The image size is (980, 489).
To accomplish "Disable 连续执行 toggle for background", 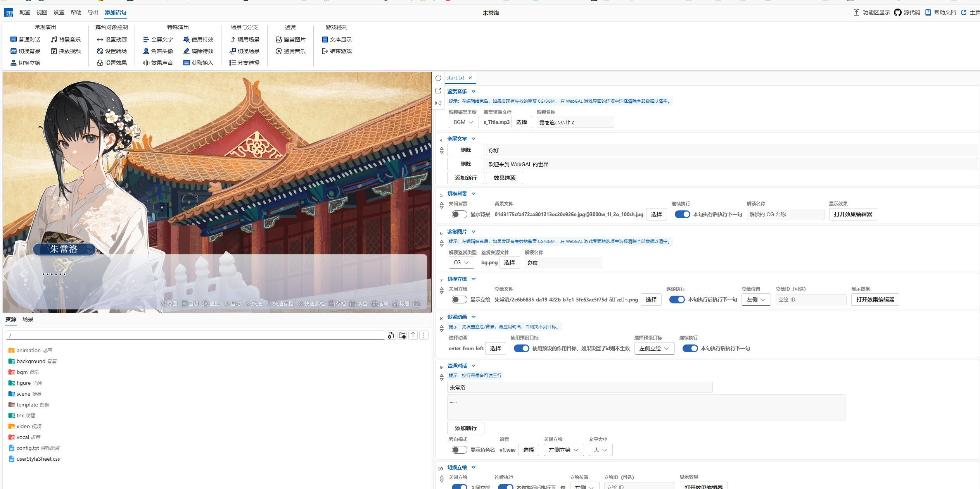I will [682, 214].
